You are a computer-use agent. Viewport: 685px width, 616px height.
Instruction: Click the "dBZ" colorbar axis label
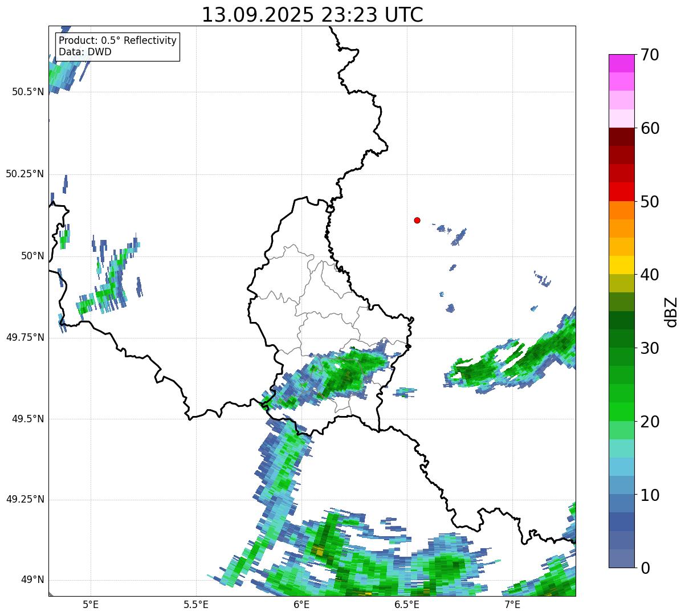click(x=672, y=312)
